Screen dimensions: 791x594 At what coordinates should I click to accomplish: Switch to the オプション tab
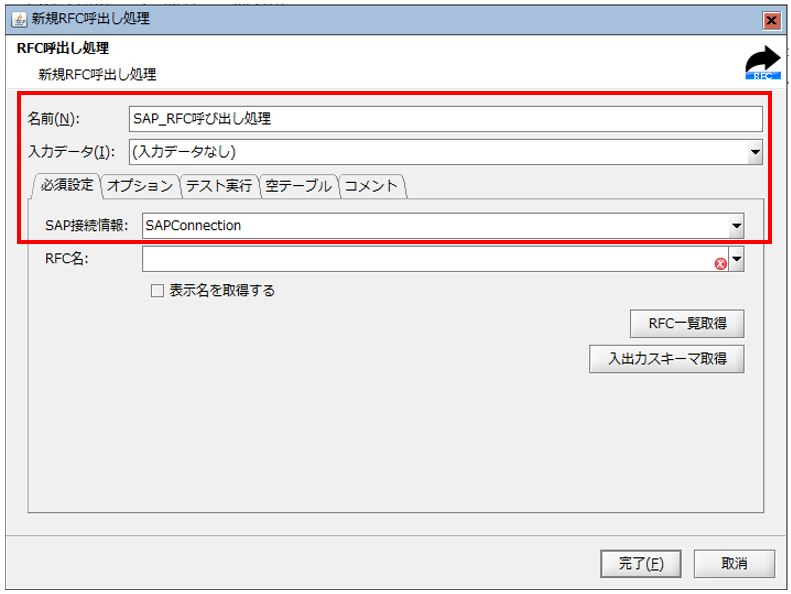(140, 186)
